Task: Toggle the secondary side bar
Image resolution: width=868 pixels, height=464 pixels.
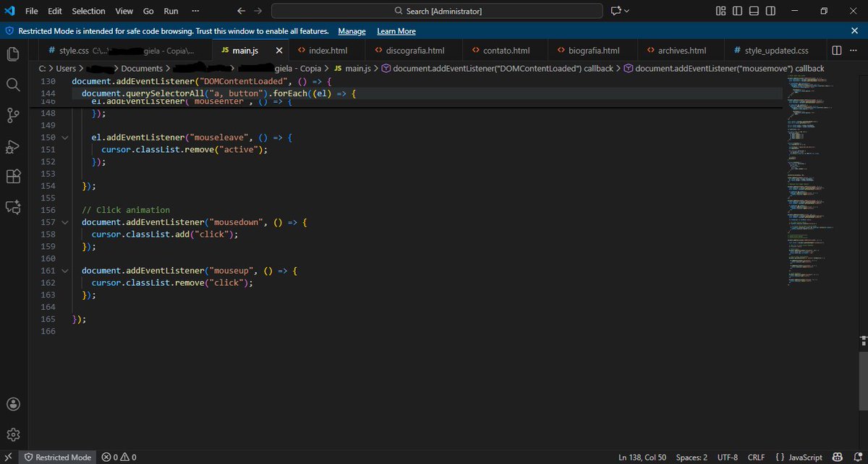Action: point(772,11)
